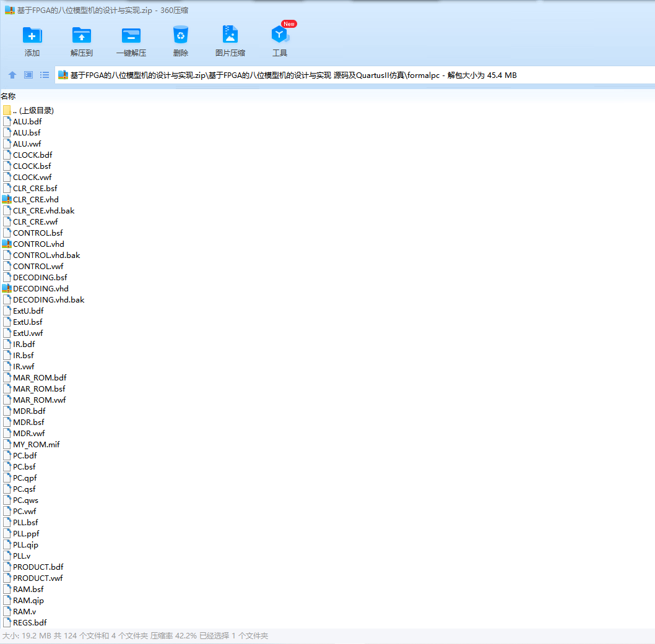Select file PC.qpf
Screen dimensions: 655x644
[x=20, y=478]
